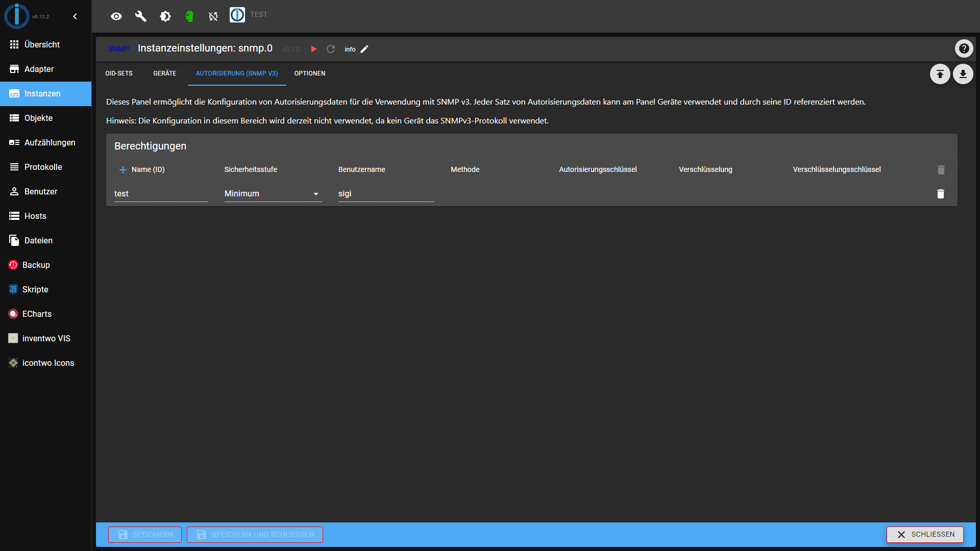Open Protokolle in the sidebar

pos(45,167)
